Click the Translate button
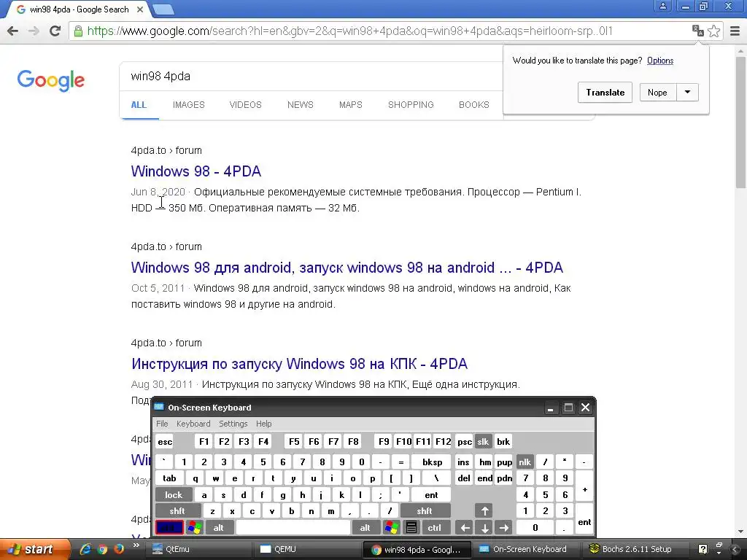 605,93
